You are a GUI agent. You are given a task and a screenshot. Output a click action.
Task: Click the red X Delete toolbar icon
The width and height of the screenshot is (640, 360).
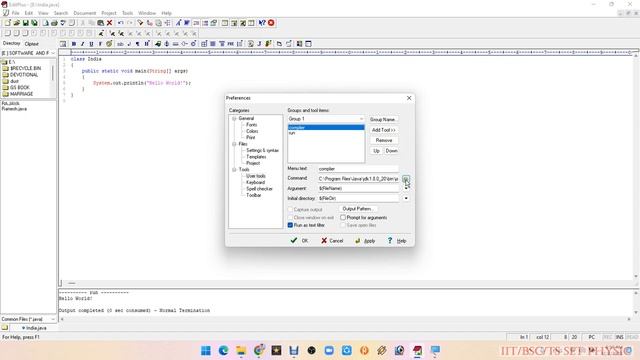tap(109, 23)
